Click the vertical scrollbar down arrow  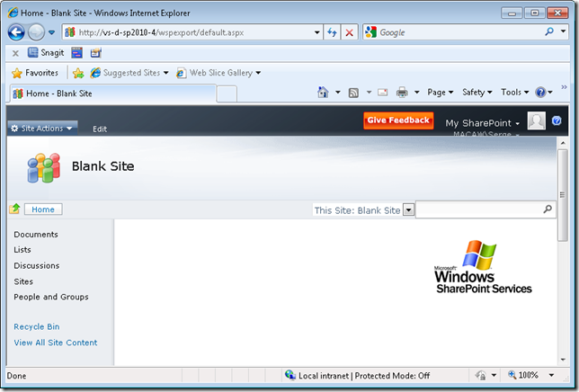563,360
